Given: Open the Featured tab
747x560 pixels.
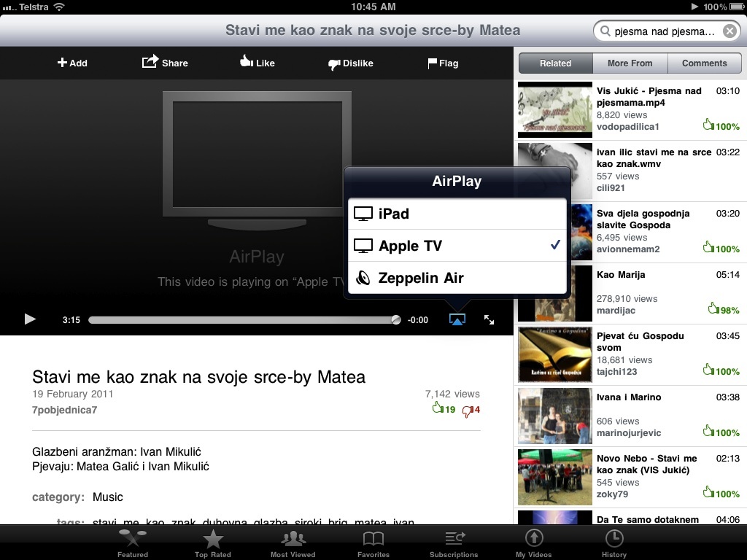Looking at the screenshot, I should click(133, 543).
